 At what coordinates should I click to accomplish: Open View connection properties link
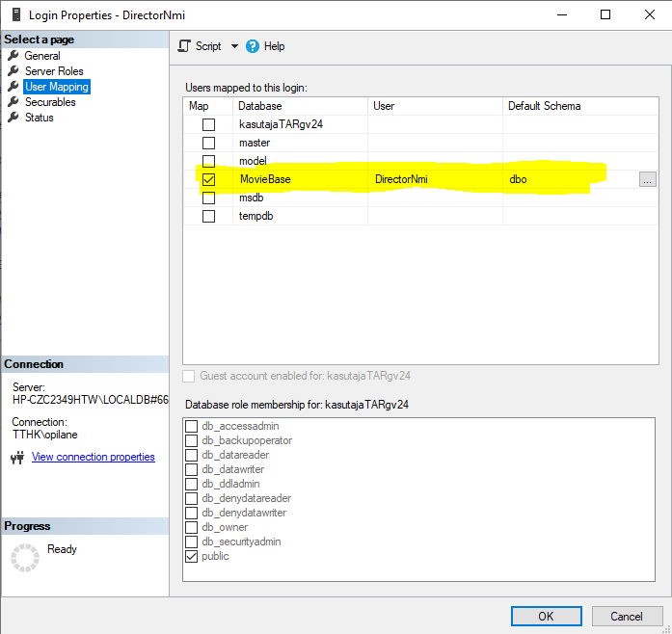pos(93,457)
